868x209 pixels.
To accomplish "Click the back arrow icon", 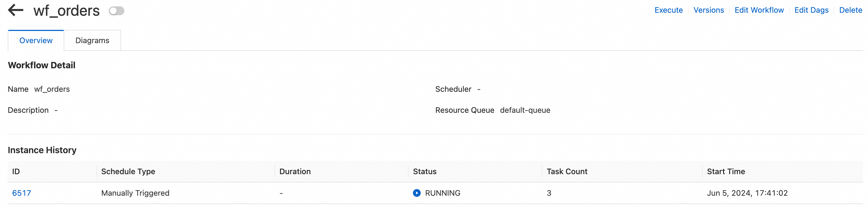I will 16,10.
